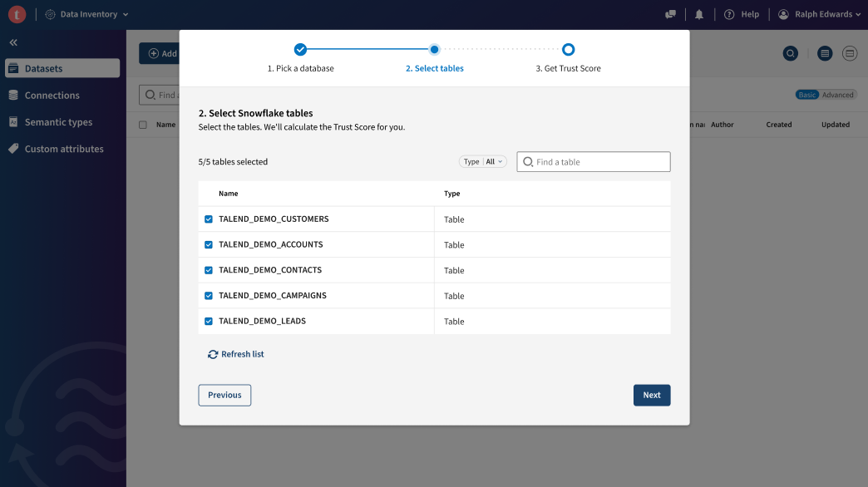Click the Find a table search field
The width and height of the screenshot is (868, 487).
(x=600, y=162)
